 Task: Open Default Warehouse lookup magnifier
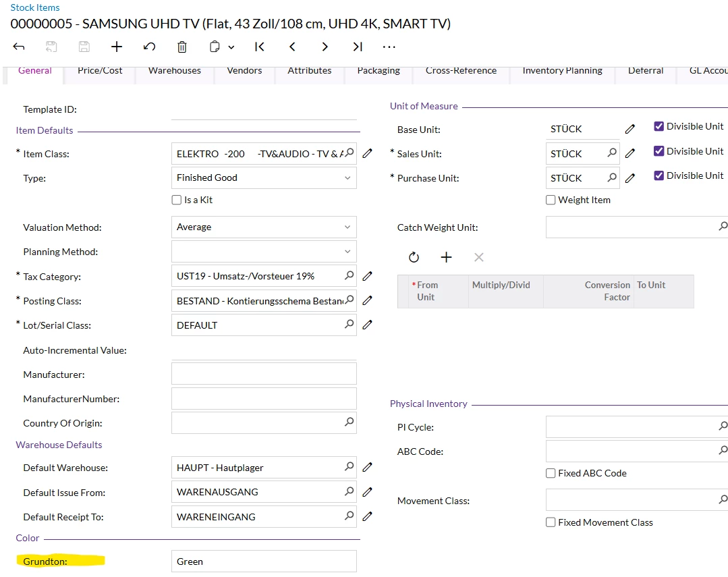349,466
